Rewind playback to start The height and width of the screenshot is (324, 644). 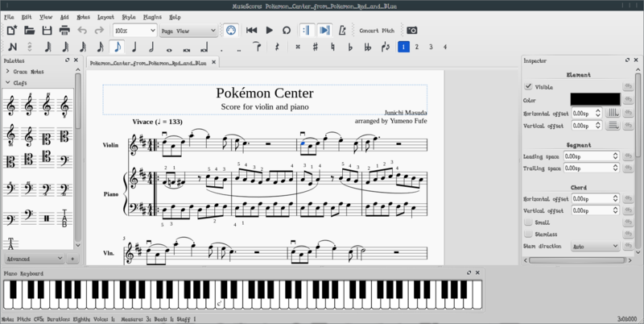[251, 30]
